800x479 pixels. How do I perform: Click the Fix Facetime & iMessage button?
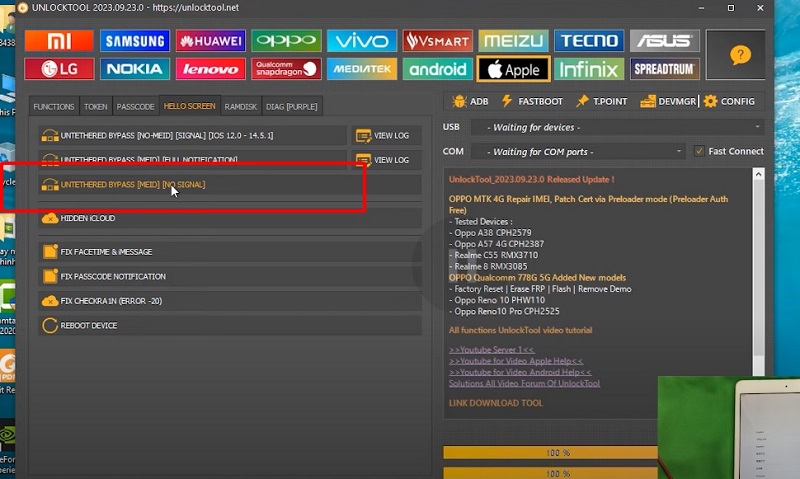click(x=106, y=252)
